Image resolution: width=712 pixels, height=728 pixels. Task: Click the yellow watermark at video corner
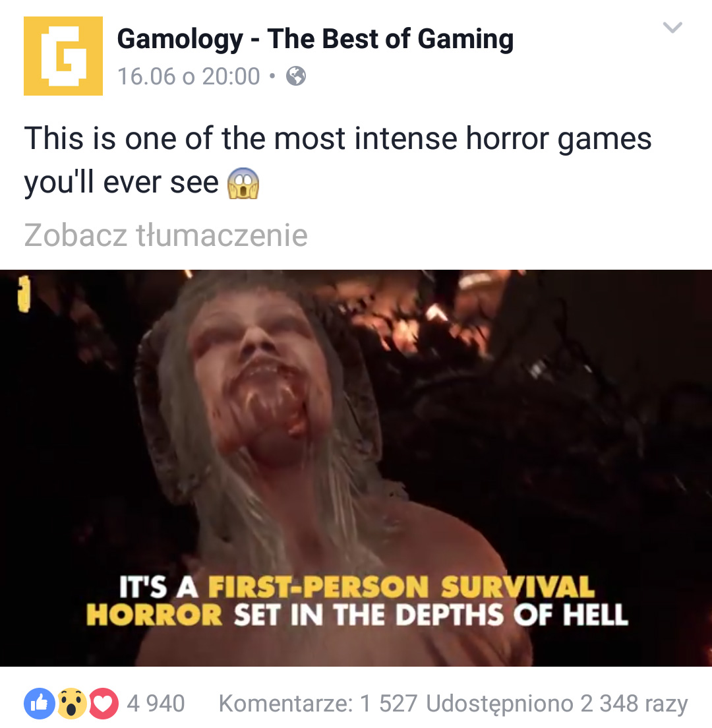(x=24, y=294)
